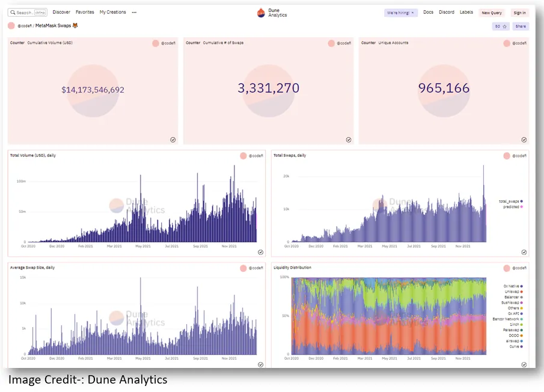Click the checkmark icon on Average Swap Size chart
Viewport: 544px width, 392px height.
pyautogui.click(x=260, y=364)
